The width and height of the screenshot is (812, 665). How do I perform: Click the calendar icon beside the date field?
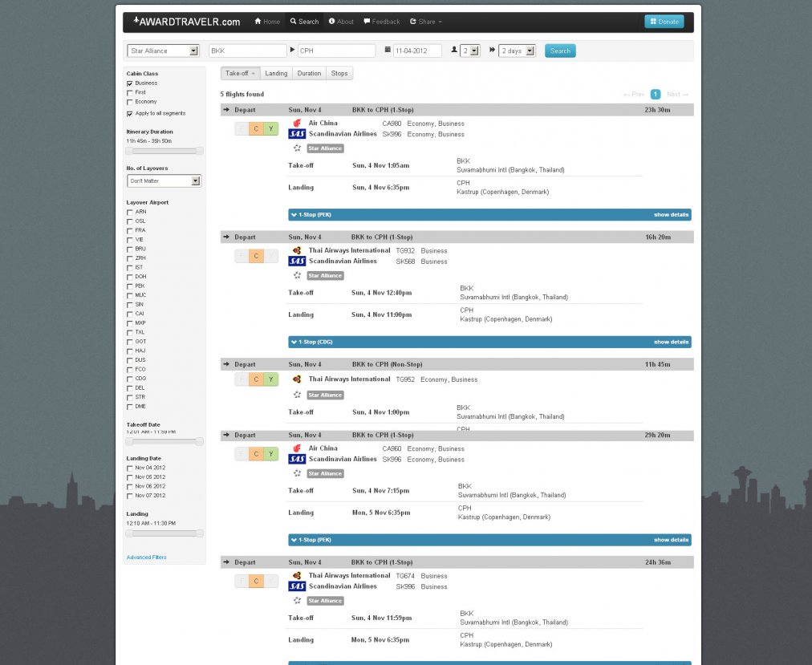pyautogui.click(x=388, y=50)
